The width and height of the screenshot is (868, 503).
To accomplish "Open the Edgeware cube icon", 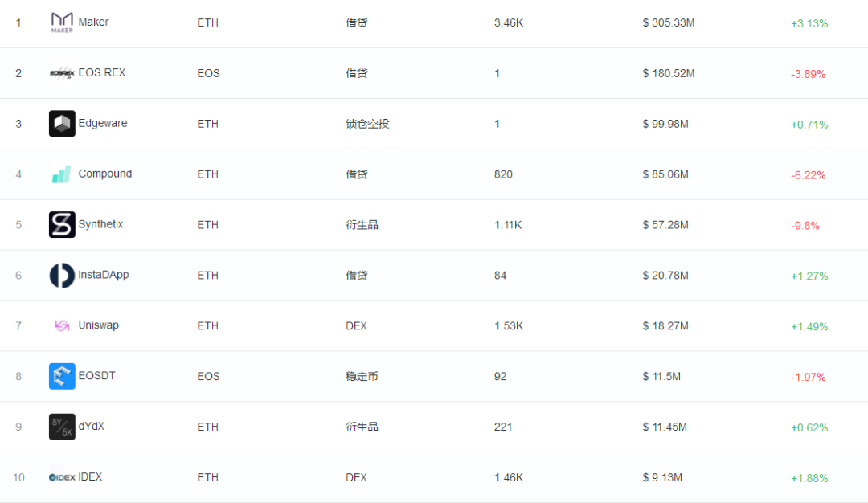I will [62, 124].
